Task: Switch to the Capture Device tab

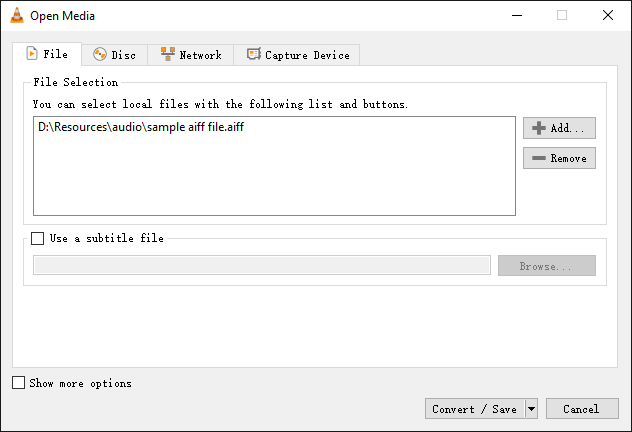Action: coord(297,55)
